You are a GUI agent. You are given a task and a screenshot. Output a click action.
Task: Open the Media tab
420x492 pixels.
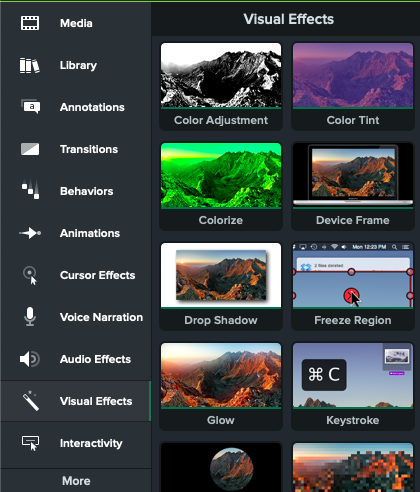click(x=76, y=23)
